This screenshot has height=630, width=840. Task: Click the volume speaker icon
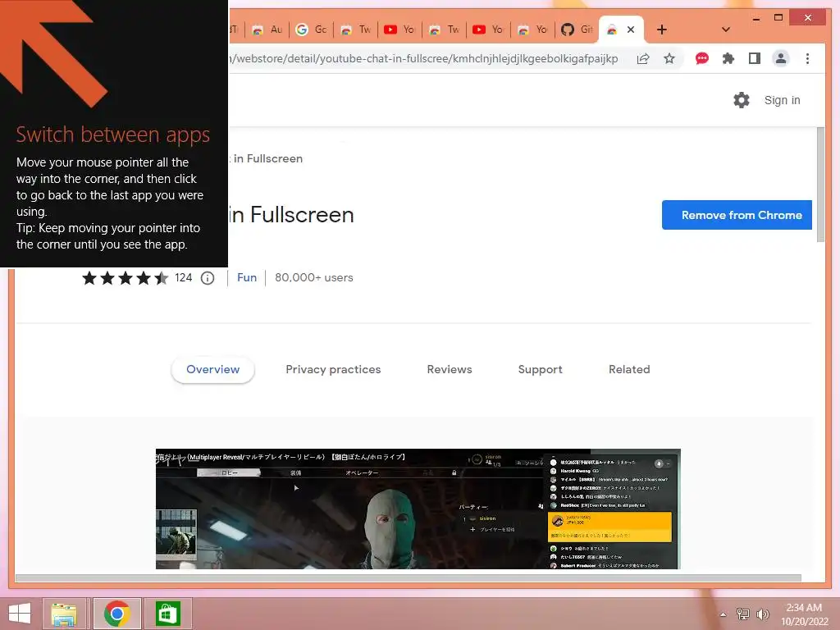click(762, 614)
